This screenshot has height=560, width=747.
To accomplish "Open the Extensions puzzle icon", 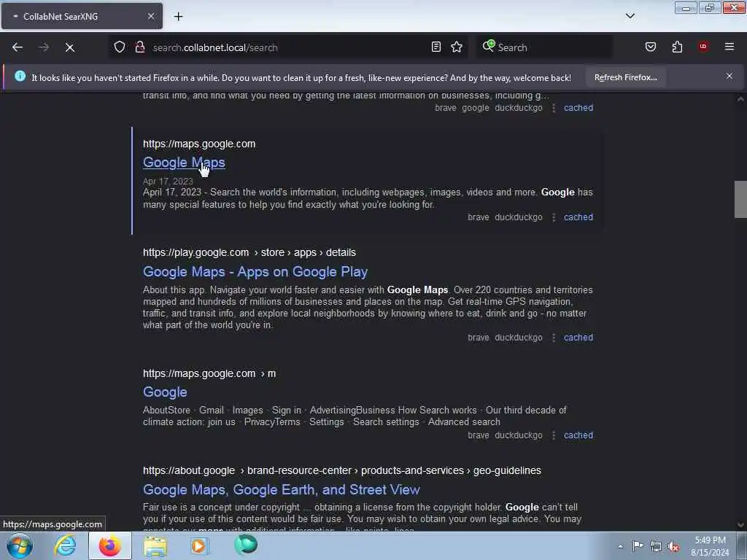I will click(677, 47).
